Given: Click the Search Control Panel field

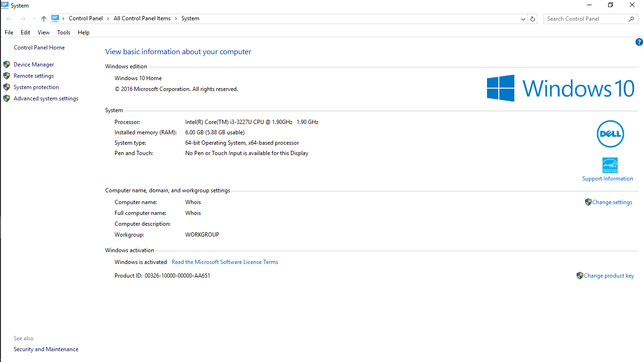Looking at the screenshot, I should [x=585, y=19].
